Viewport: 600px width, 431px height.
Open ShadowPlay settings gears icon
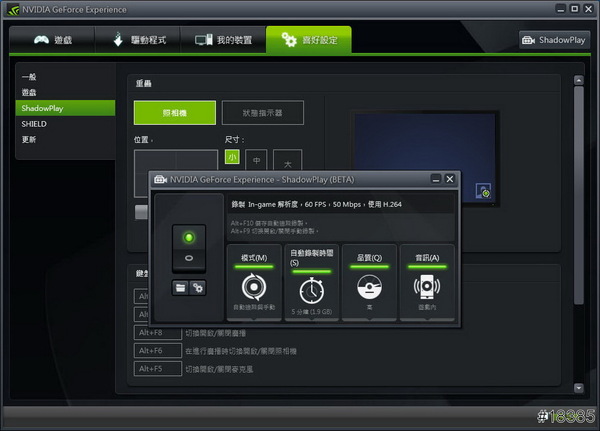[x=198, y=287]
